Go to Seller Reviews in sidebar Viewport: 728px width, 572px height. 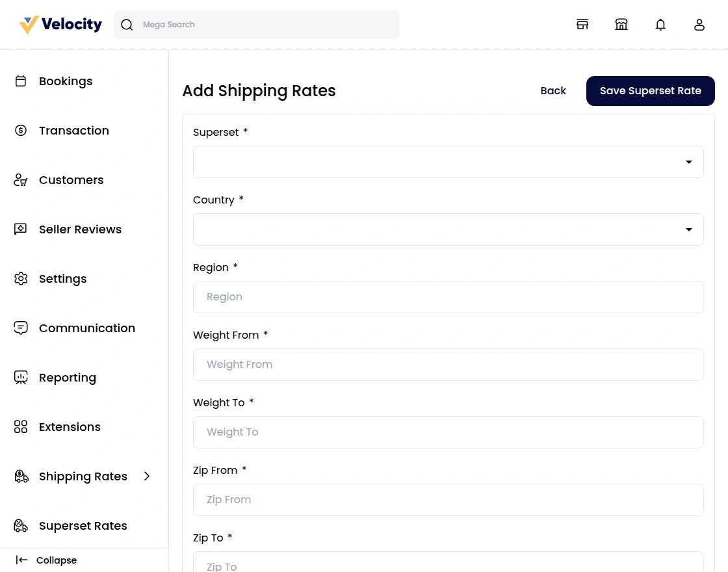tap(80, 229)
